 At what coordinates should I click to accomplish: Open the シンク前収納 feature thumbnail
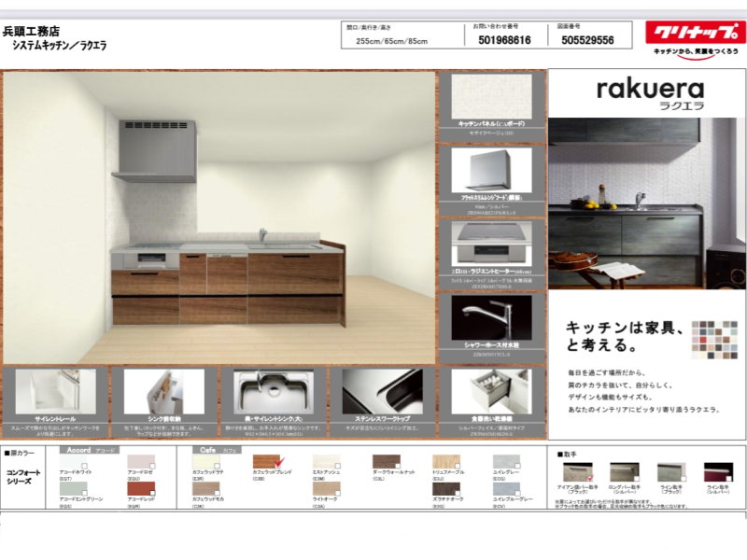pyautogui.click(x=164, y=391)
